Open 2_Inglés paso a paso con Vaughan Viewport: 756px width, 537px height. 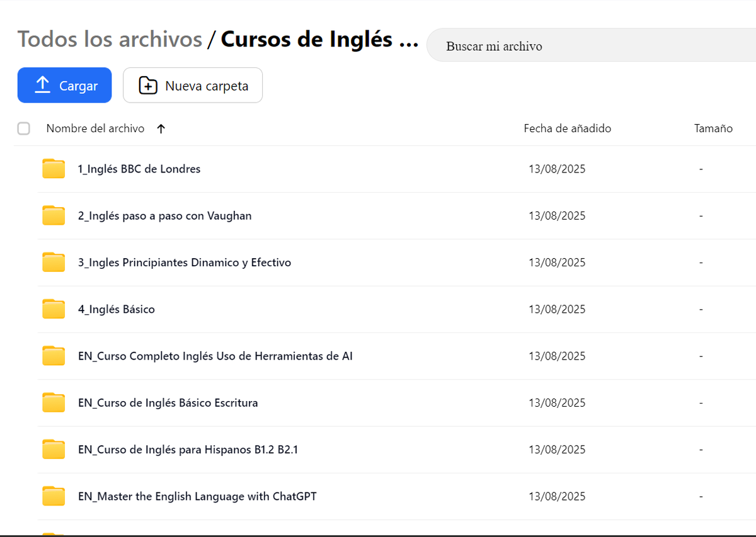tap(164, 215)
